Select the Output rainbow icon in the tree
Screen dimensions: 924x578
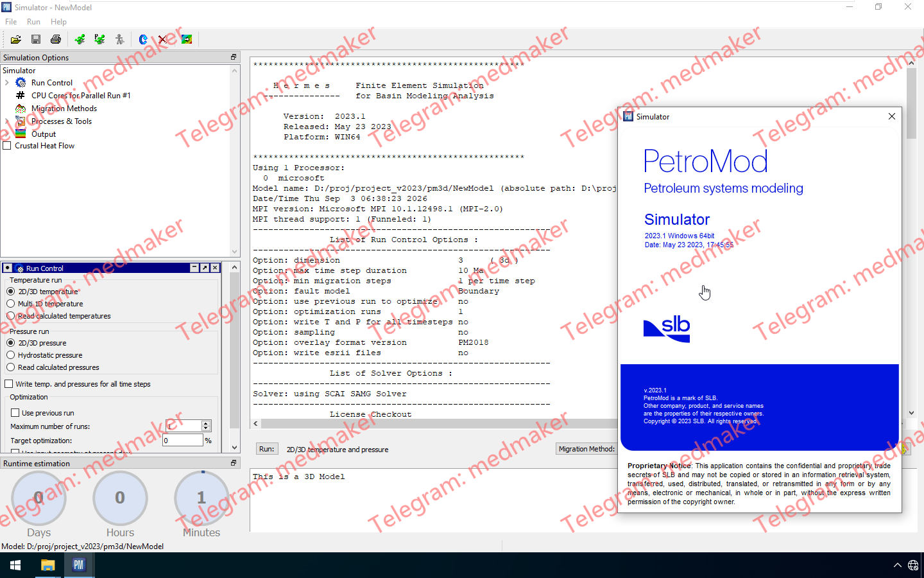[x=21, y=134]
